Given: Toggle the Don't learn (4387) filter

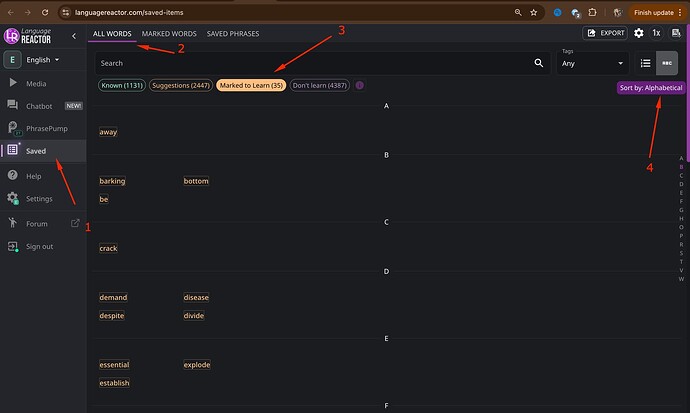Looking at the screenshot, I should 319,85.
